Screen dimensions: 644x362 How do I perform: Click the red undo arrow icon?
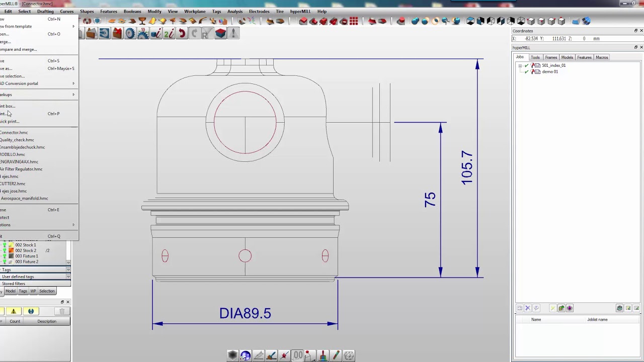[182, 34]
